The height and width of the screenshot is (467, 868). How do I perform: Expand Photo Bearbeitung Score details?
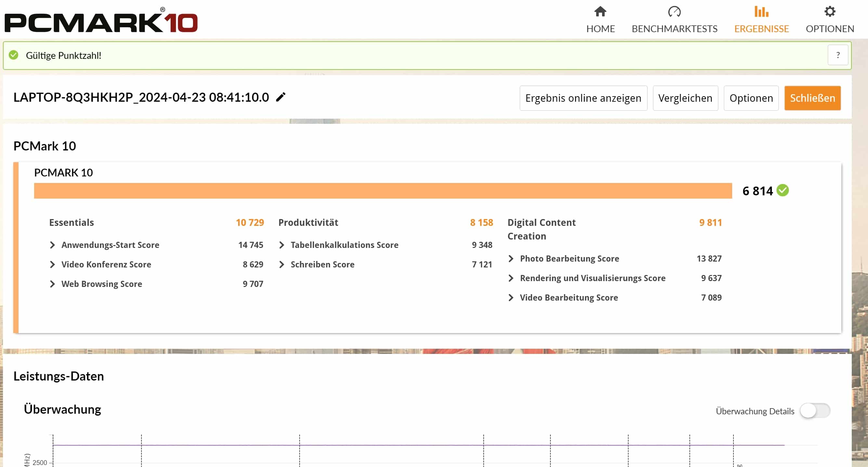point(511,258)
